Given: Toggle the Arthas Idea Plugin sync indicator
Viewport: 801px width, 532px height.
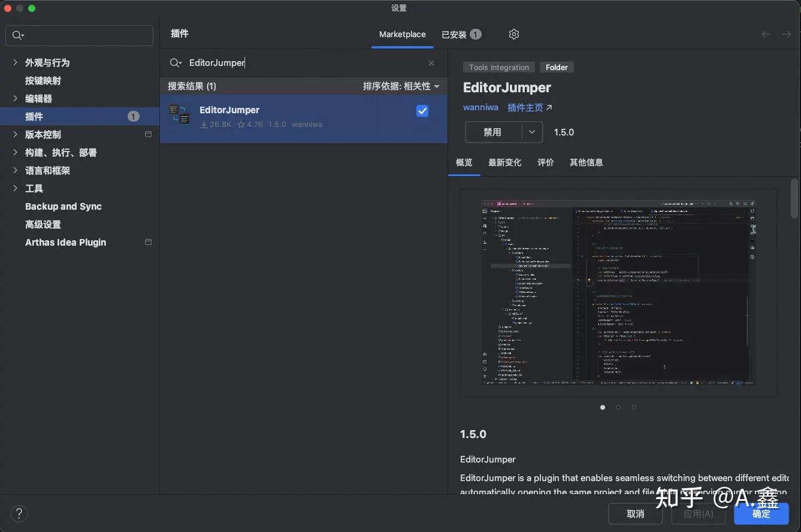Looking at the screenshot, I should pyautogui.click(x=148, y=242).
